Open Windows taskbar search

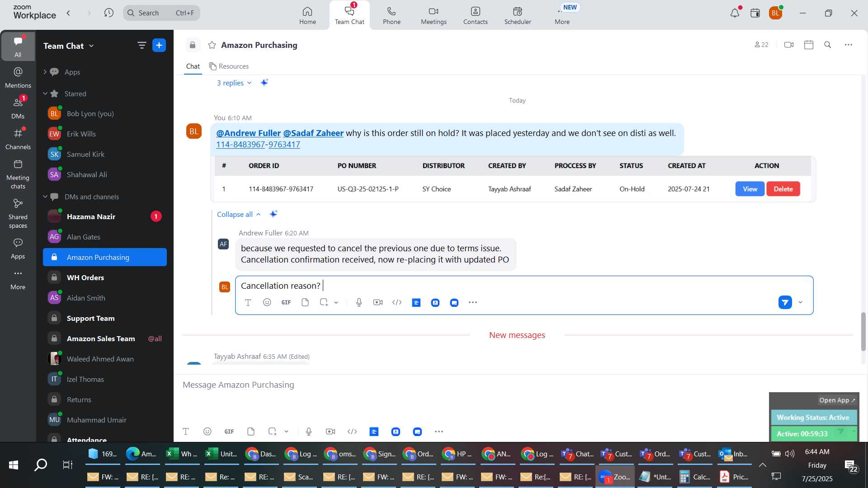[x=41, y=465]
